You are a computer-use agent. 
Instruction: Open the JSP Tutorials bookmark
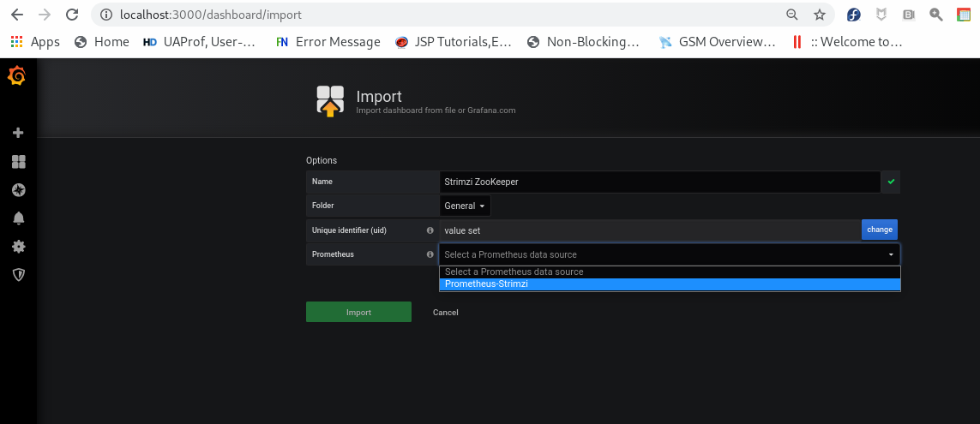point(453,42)
